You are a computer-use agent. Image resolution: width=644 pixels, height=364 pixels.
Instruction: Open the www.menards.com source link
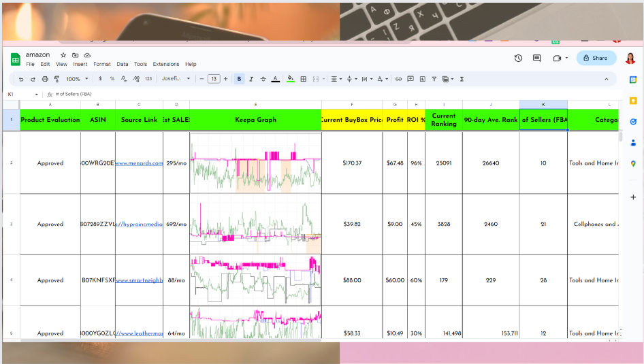click(x=140, y=163)
